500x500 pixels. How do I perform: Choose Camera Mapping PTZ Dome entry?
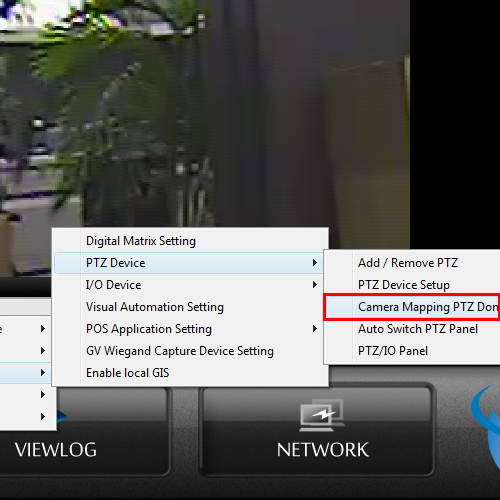pos(413,307)
